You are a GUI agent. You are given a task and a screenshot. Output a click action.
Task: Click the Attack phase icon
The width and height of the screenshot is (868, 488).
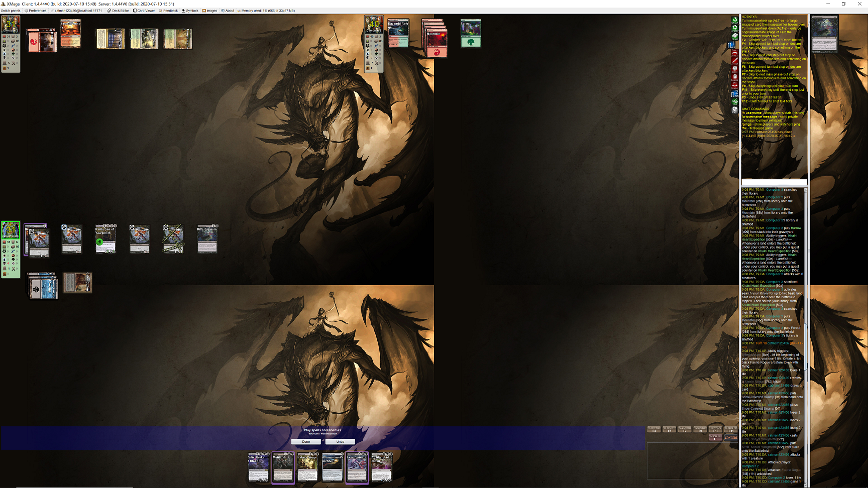(x=735, y=61)
